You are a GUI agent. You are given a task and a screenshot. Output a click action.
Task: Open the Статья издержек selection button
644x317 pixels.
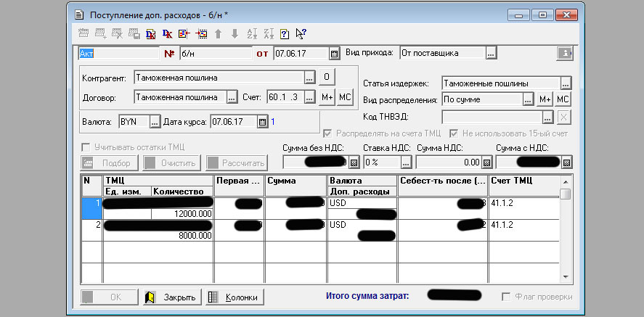[566, 83]
